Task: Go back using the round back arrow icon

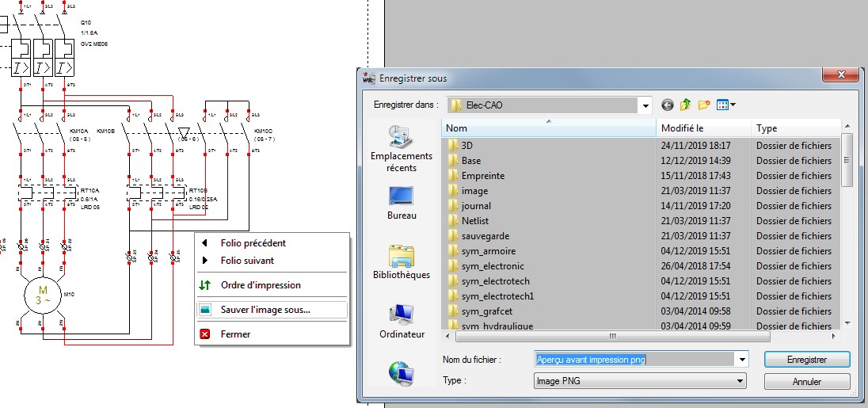Action: coord(668,105)
